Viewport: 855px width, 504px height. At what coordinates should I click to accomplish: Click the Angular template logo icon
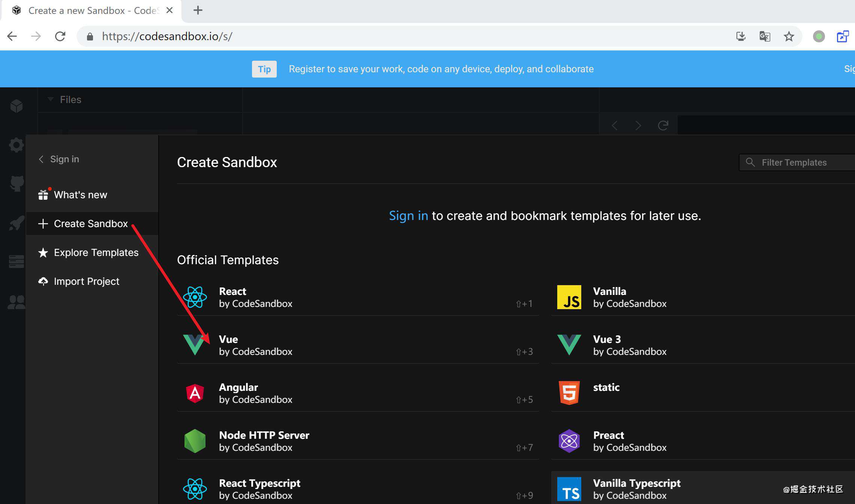[195, 393]
